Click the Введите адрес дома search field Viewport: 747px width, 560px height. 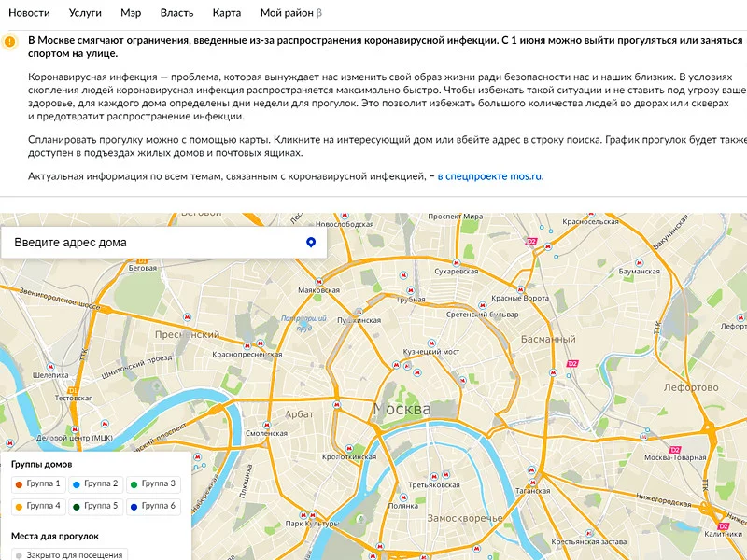164,243
